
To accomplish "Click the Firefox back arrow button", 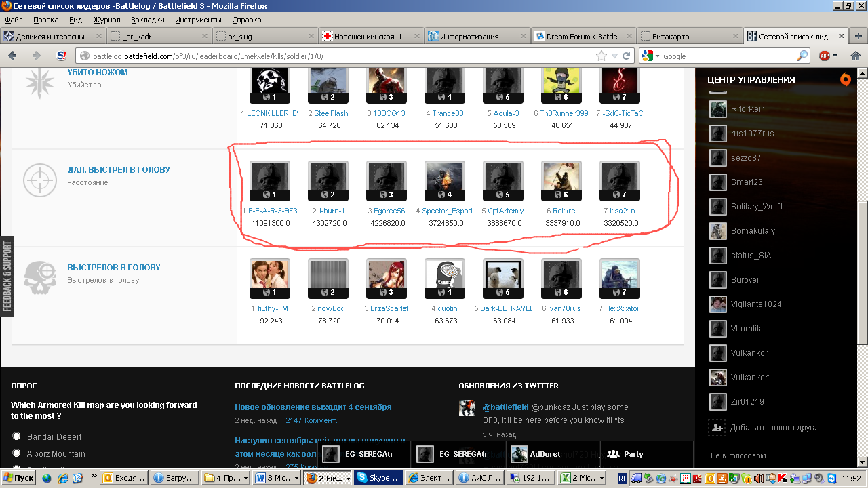I will click(x=13, y=56).
